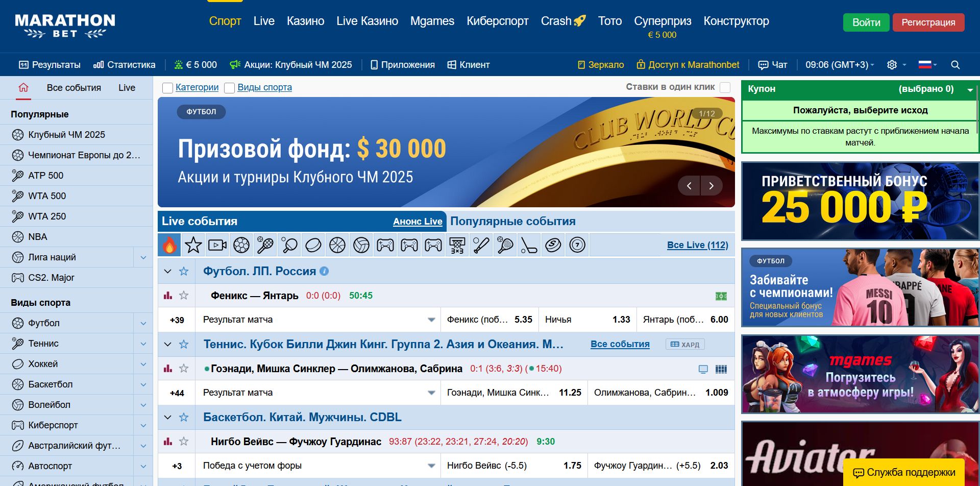The height and width of the screenshot is (486, 980).
Task: Enable the Виды спорта checkbox
Action: [230, 88]
